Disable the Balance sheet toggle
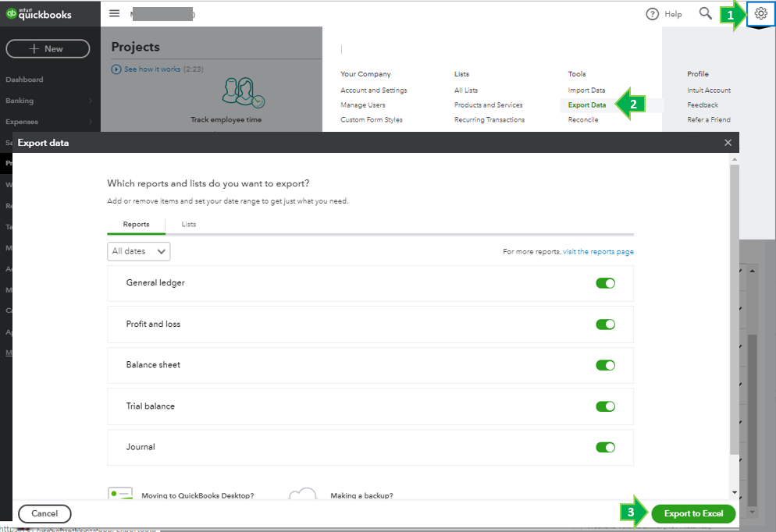Screen dimensions: 776x532 click(605, 365)
